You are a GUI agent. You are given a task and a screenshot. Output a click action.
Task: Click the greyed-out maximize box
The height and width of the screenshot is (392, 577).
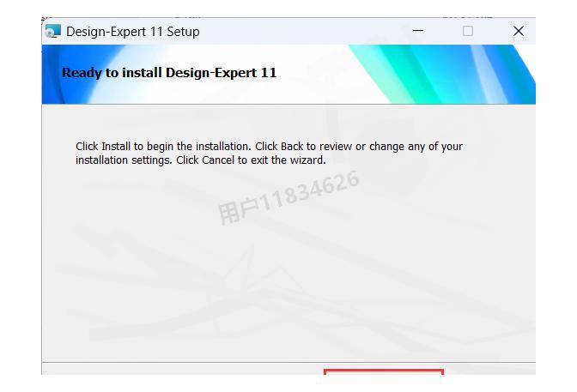(x=468, y=31)
